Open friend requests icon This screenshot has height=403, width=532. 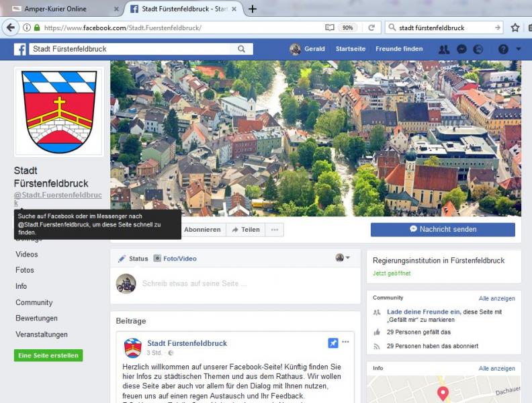pyautogui.click(x=444, y=50)
